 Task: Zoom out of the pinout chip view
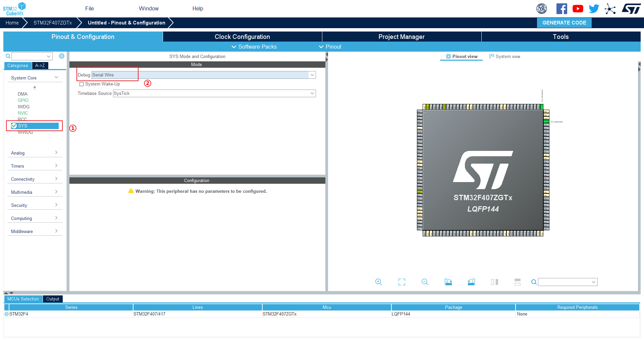coord(425,282)
